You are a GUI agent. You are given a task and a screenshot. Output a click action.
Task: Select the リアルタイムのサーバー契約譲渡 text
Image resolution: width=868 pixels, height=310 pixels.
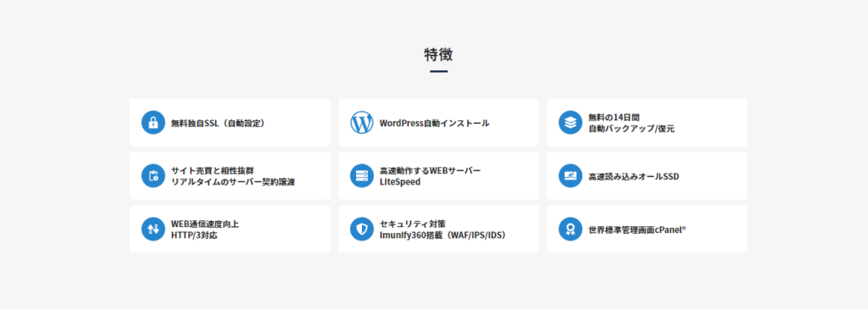(233, 182)
